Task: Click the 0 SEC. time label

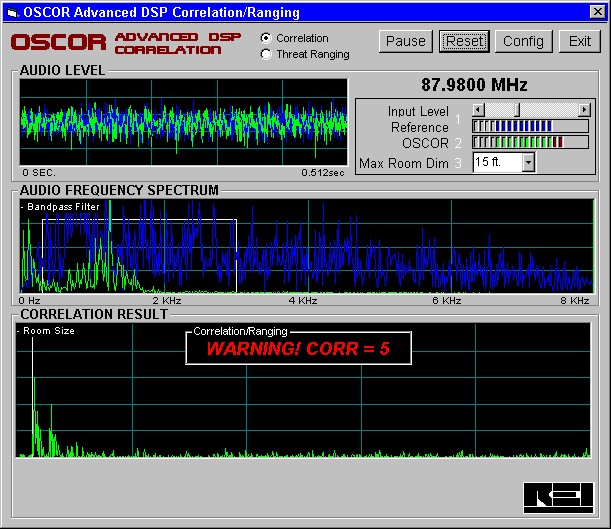Action: coord(39,173)
